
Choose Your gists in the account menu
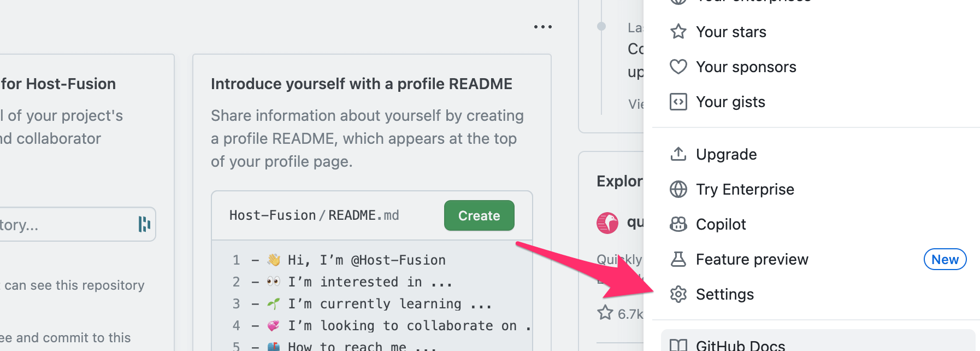(730, 102)
